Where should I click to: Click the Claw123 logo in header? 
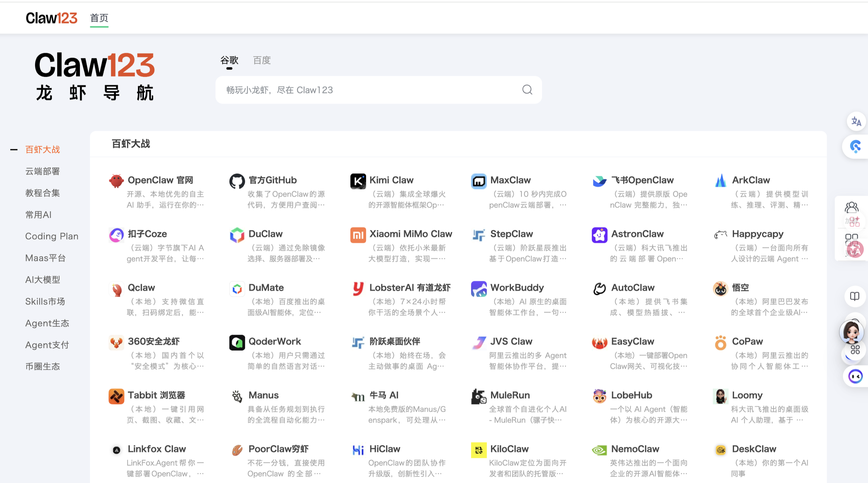pyautogui.click(x=52, y=18)
